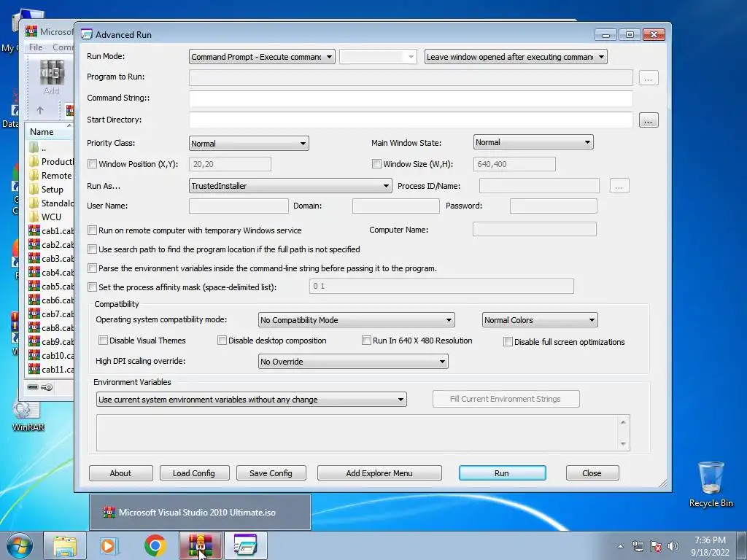Click the Run button
Screen dimensions: 747x560
pos(502,473)
